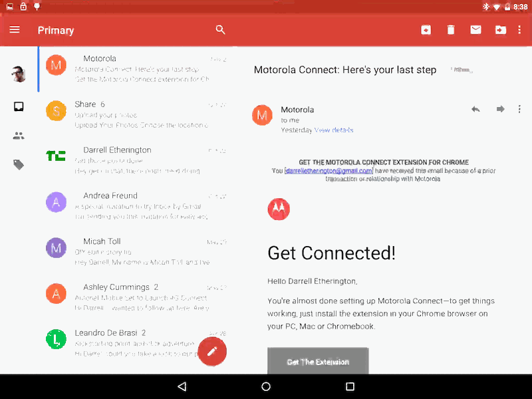Tap Android recent apps square button
The image size is (532, 399).
[x=350, y=386]
